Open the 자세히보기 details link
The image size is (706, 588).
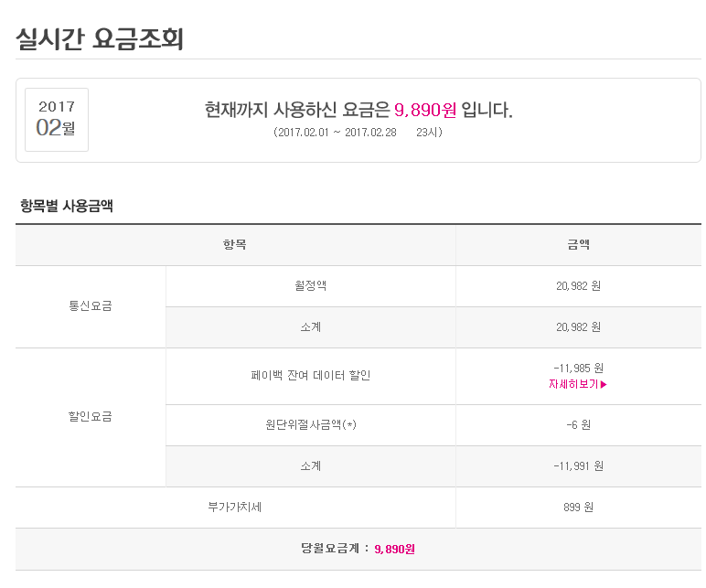[x=573, y=384]
